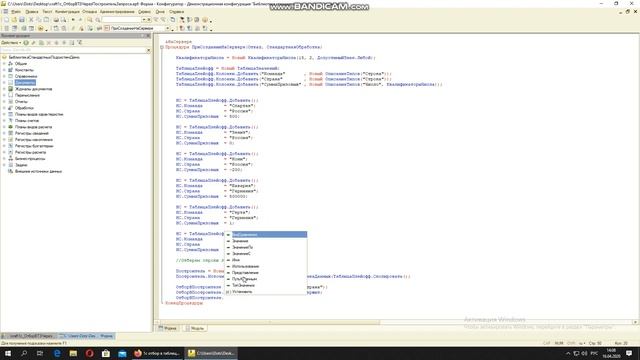Choose Представление in the autocomplete list
640x360 pixels.
(x=266, y=273)
